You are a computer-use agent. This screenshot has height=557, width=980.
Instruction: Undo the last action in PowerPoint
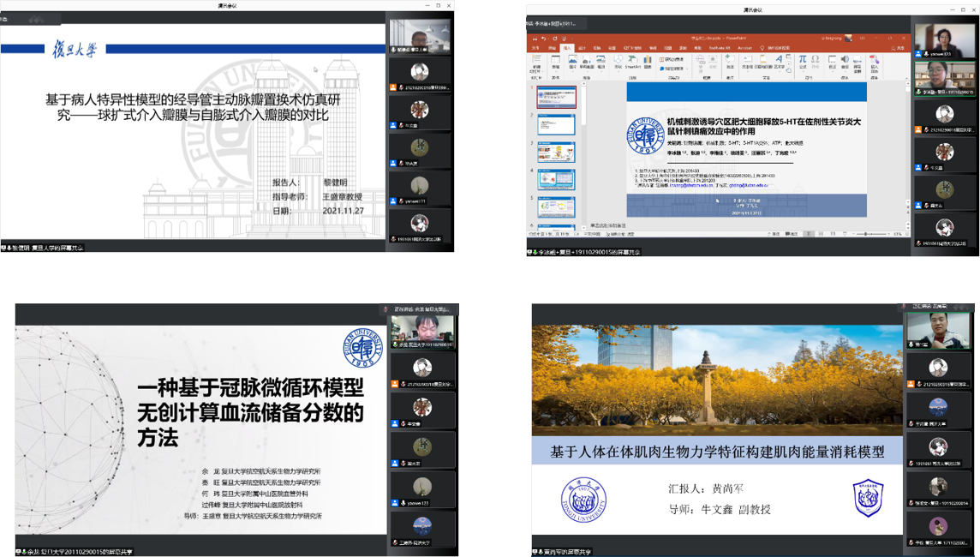pos(544,39)
